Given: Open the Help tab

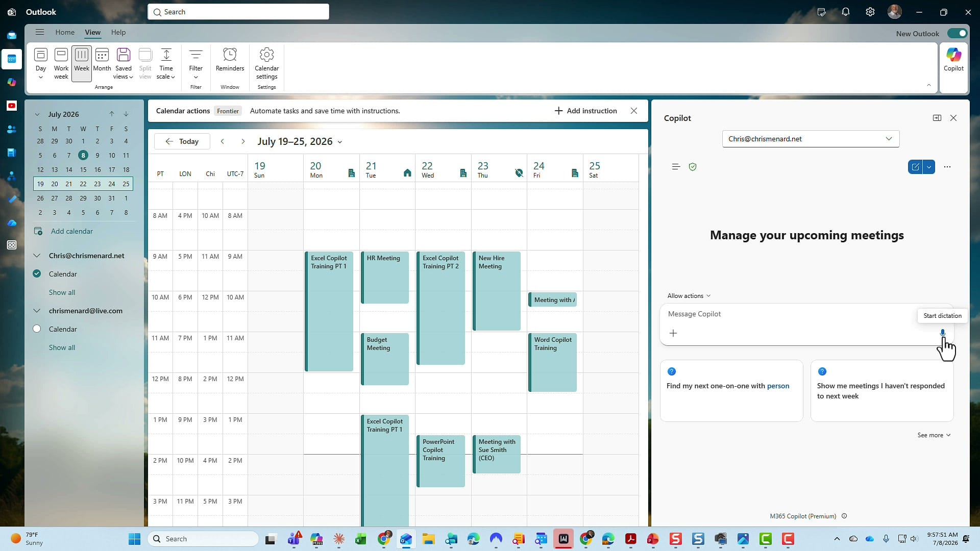Looking at the screenshot, I should [x=118, y=32].
